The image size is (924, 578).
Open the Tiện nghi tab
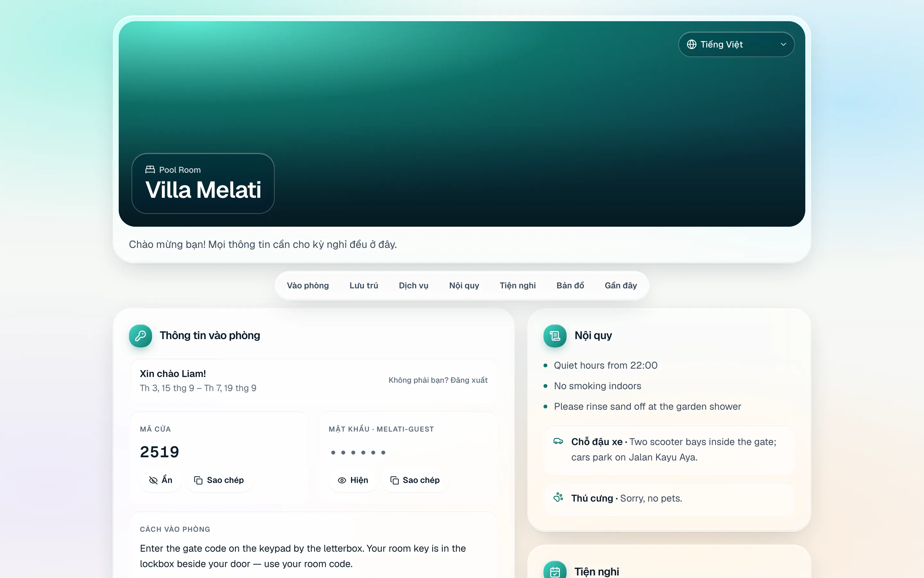point(518,285)
